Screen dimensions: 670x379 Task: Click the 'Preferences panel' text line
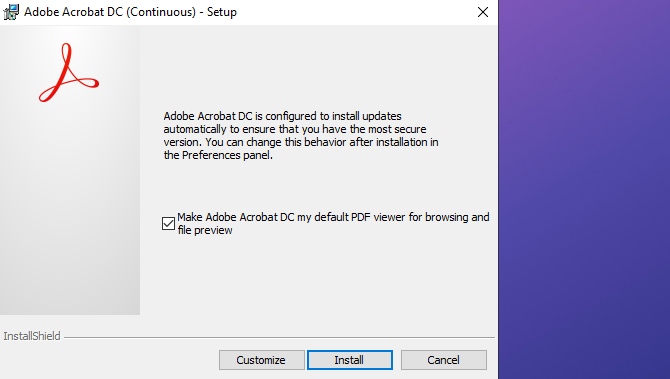click(218, 155)
